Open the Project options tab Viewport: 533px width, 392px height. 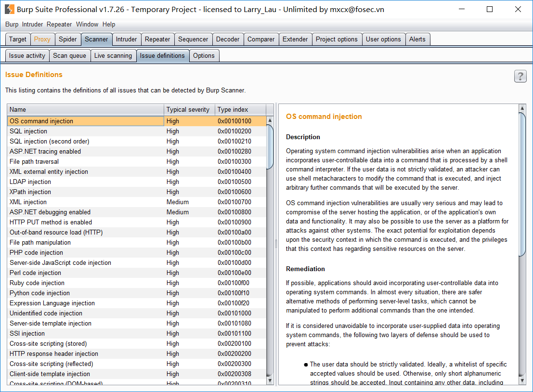pos(337,39)
